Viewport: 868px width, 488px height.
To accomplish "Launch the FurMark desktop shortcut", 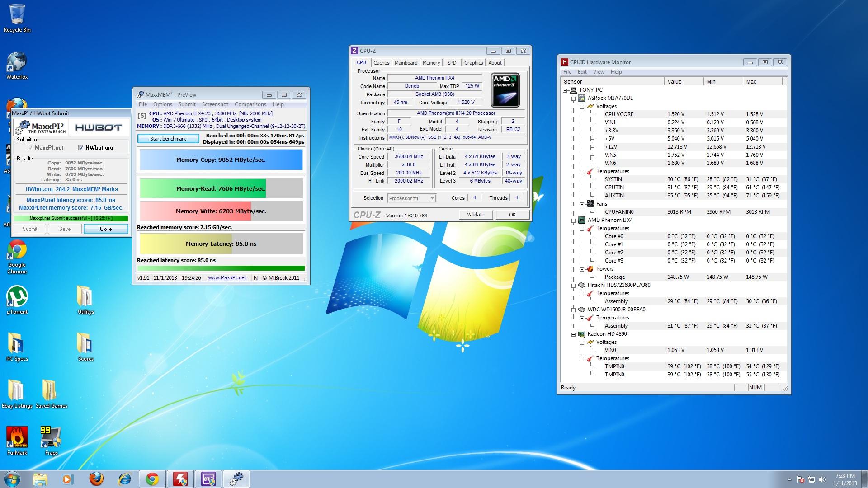I will pyautogui.click(x=17, y=441).
